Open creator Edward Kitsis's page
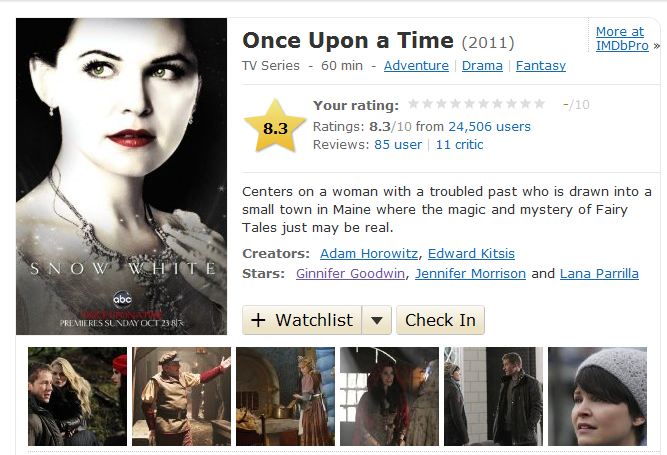 (471, 253)
